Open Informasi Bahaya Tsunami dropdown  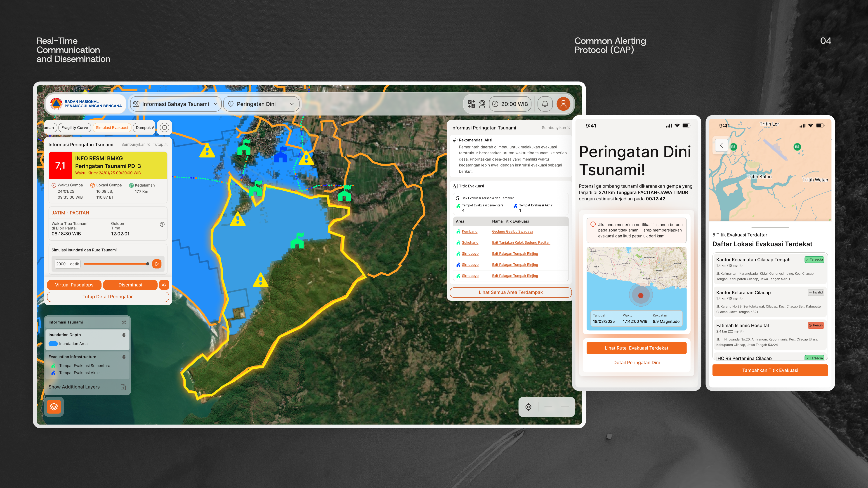coord(176,104)
